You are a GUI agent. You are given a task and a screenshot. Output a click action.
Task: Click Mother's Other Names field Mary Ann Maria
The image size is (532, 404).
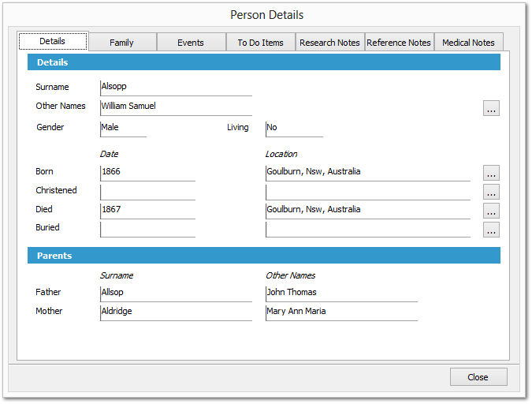[x=341, y=311]
